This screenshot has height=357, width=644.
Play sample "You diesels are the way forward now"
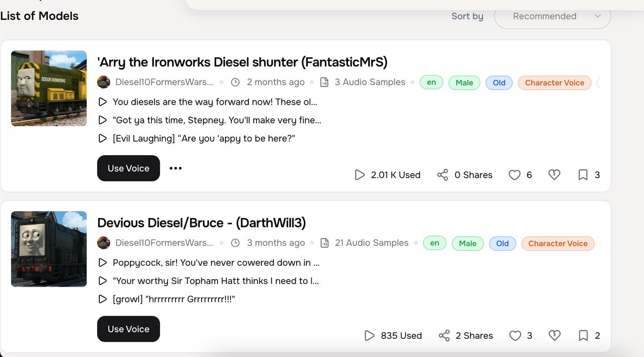tap(103, 102)
